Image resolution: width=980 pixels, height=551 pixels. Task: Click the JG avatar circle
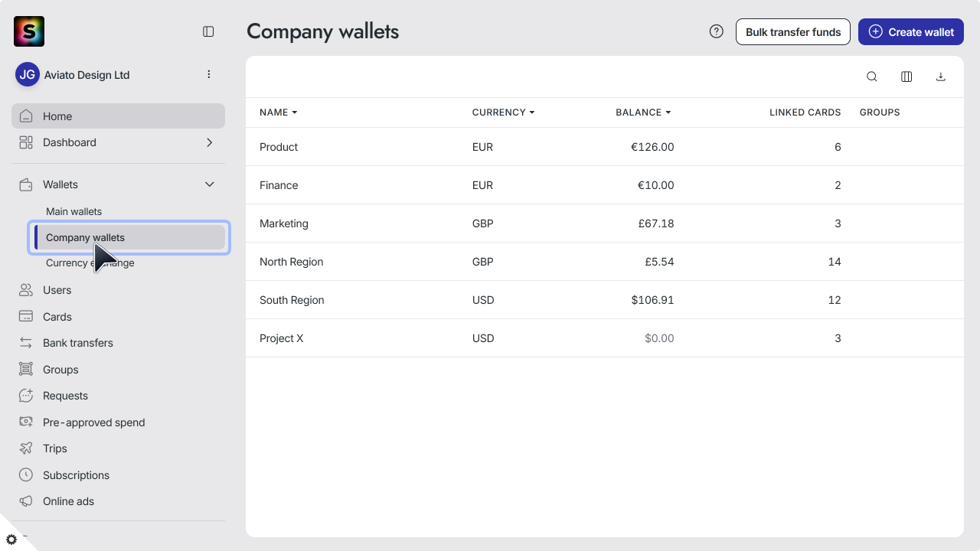click(28, 74)
